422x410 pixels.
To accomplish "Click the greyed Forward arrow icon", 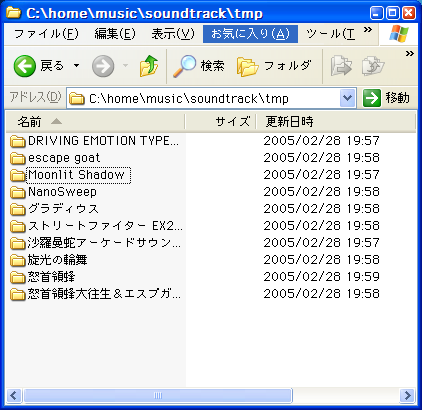I will point(103,66).
